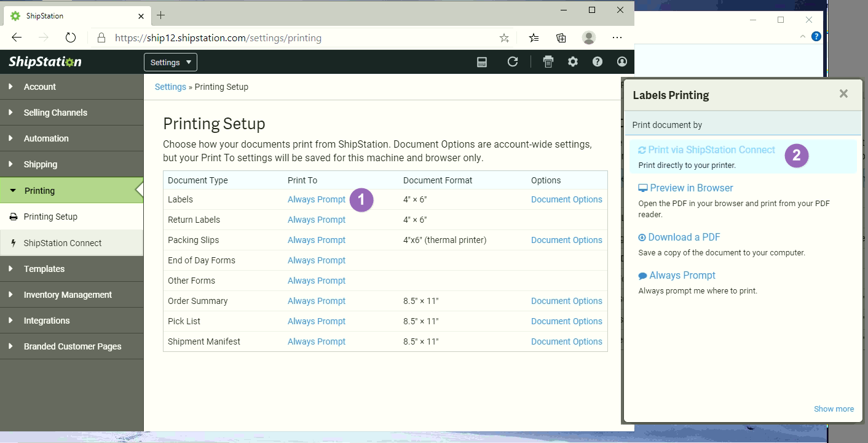Image resolution: width=868 pixels, height=443 pixels.
Task: Click Always Prompt for Pick List row
Action: [x=317, y=321]
